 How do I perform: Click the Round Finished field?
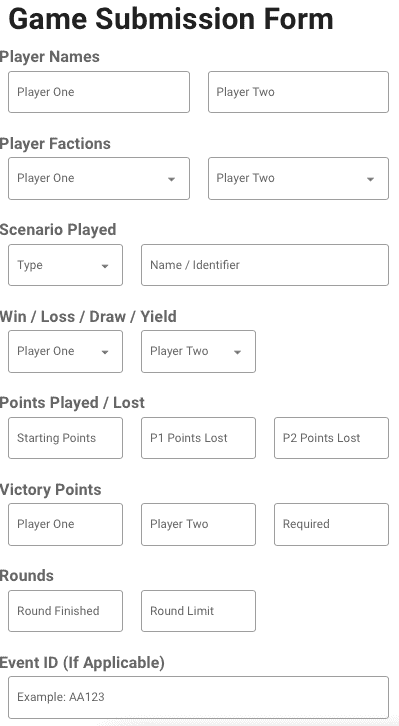pos(65,611)
